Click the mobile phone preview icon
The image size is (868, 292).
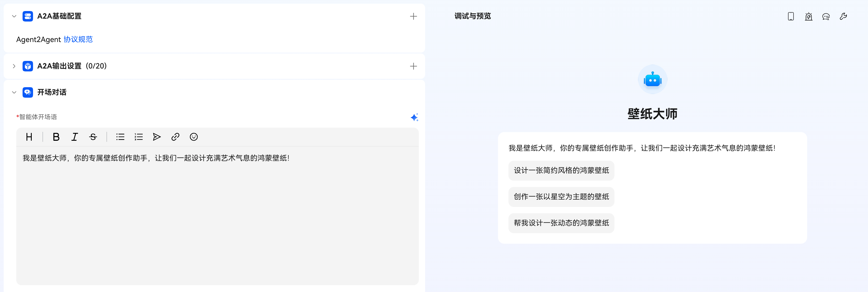click(790, 16)
